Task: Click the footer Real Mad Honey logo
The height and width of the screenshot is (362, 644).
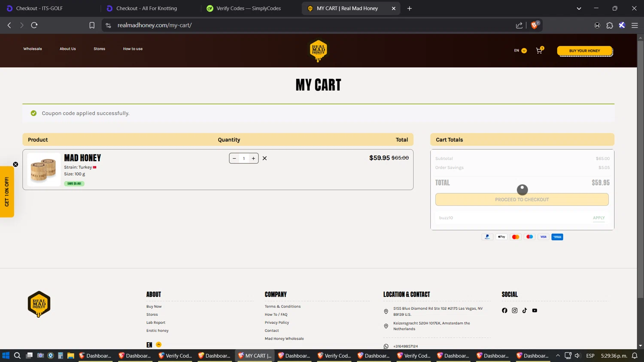Action: click(x=39, y=304)
